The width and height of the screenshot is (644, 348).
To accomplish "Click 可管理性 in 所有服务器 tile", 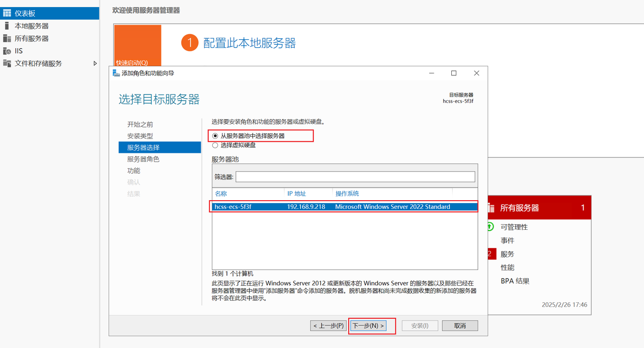I will click(514, 227).
